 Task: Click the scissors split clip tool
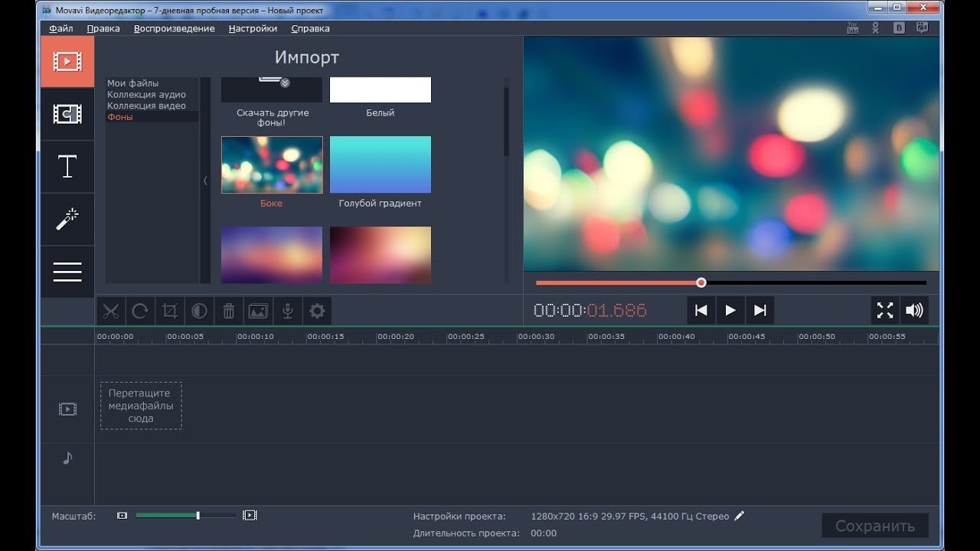111,311
